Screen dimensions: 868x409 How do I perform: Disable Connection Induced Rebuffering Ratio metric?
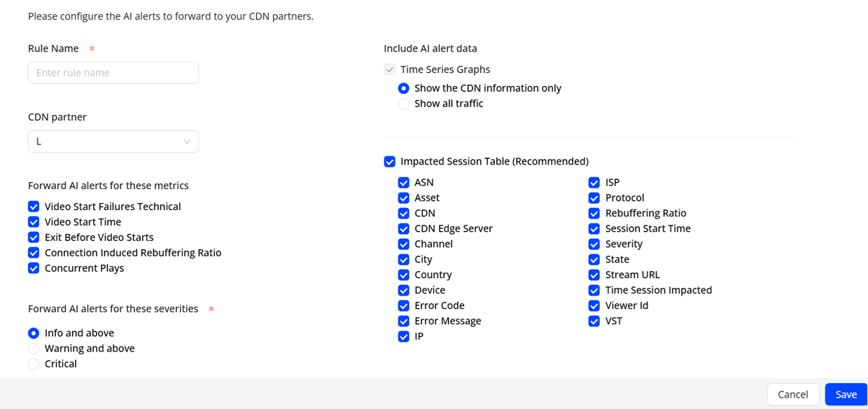click(x=34, y=253)
